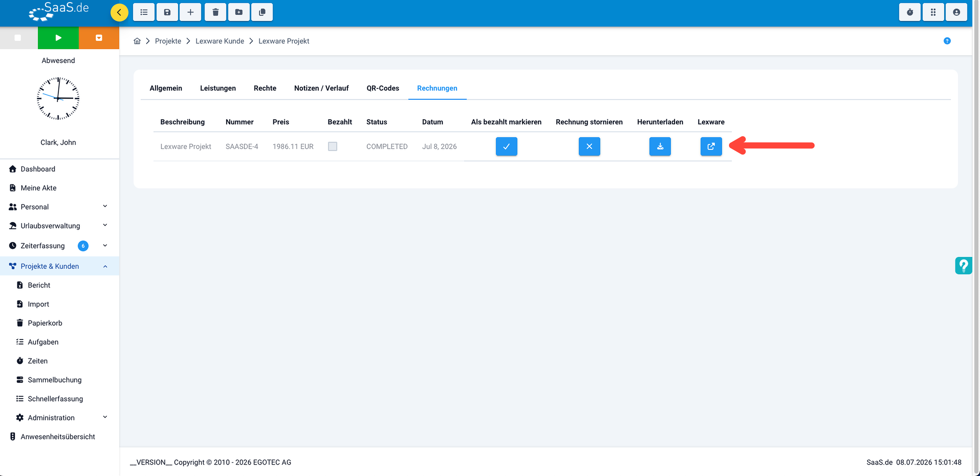Click the Datum column header
980x476 pixels.
tap(432, 122)
